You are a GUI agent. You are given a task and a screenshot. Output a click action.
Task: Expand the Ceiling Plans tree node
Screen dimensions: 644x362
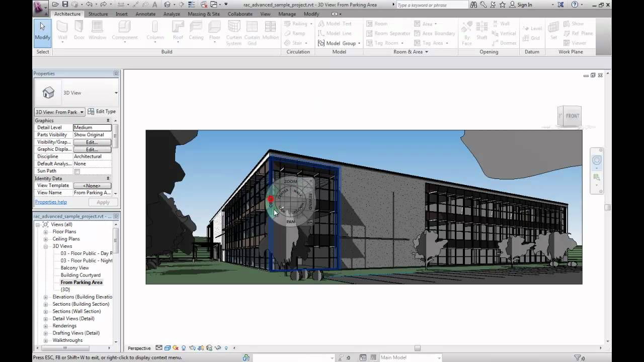[x=46, y=239]
